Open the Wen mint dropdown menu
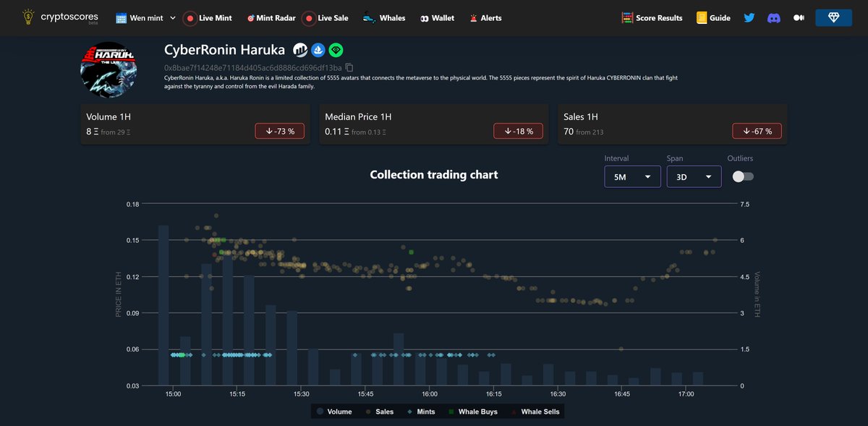The image size is (868, 426). pos(146,18)
